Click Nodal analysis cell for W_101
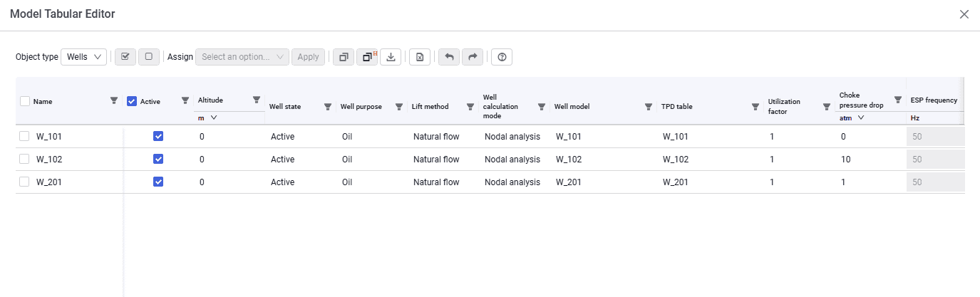Image resolution: width=980 pixels, height=297 pixels. [x=515, y=136]
